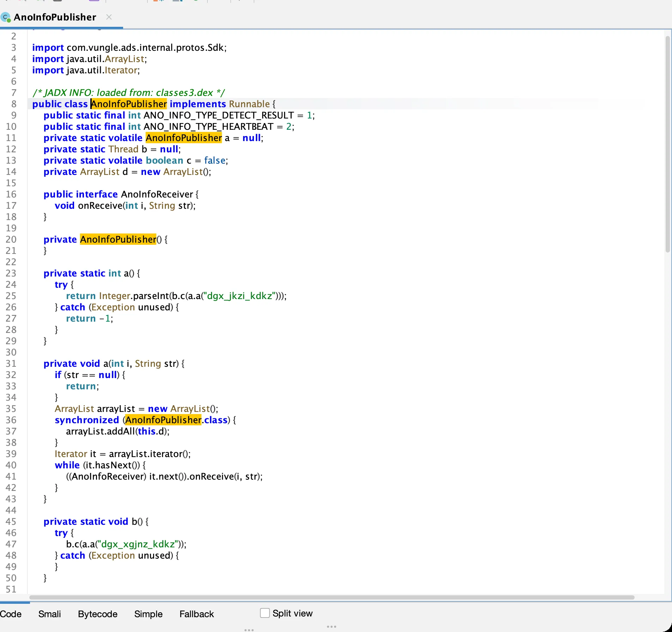Click line number 20 in the gutter

(x=11, y=239)
